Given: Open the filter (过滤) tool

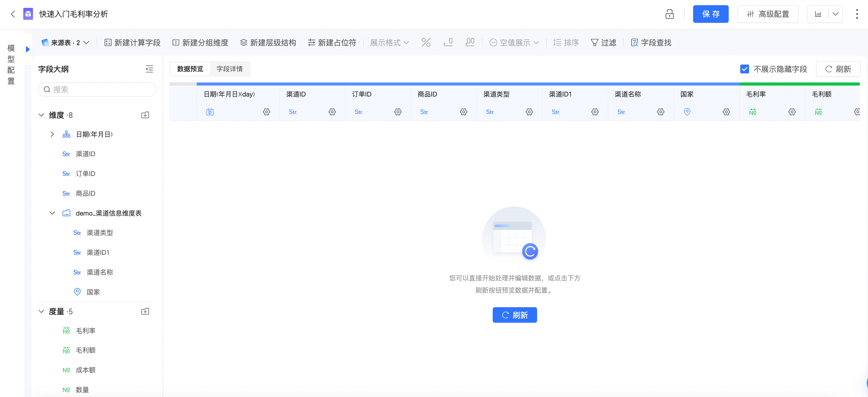Looking at the screenshot, I should [x=603, y=43].
